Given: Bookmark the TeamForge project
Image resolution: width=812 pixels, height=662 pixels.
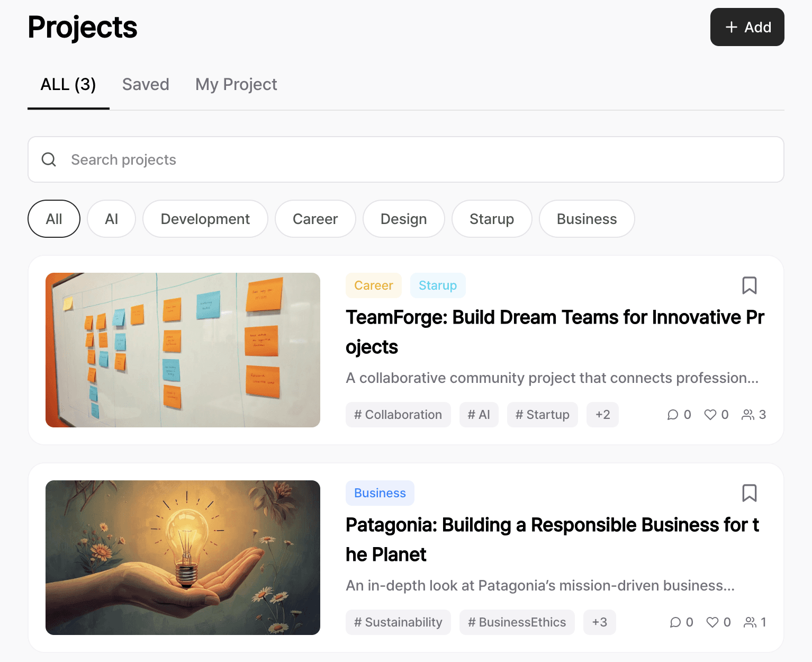Looking at the screenshot, I should click(749, 285).
